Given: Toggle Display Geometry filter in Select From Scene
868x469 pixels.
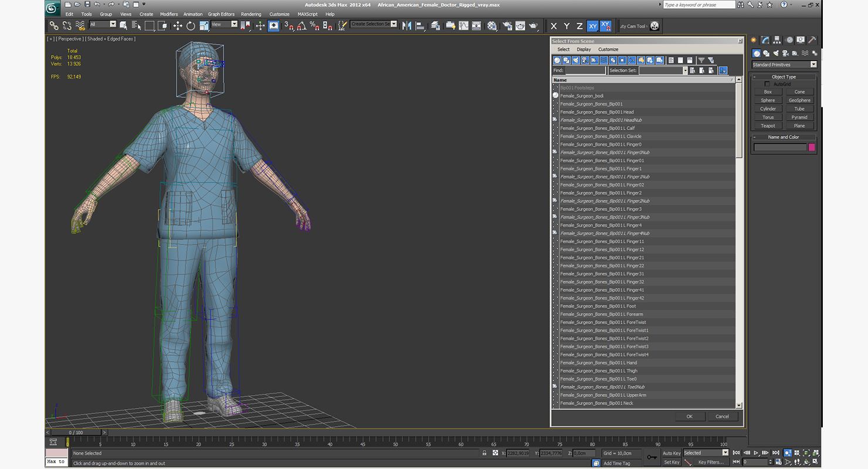Looking at the screenshot, I should (x=557, y=60).
